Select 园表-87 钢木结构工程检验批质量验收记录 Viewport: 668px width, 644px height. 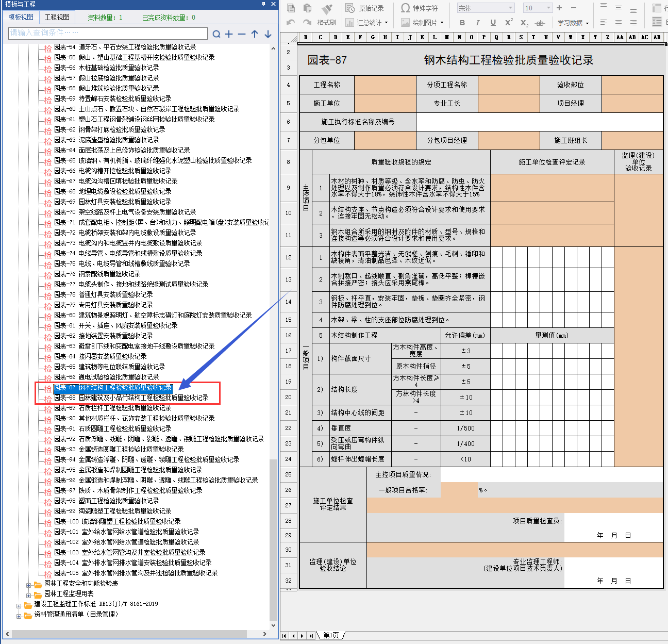(113, 387)
